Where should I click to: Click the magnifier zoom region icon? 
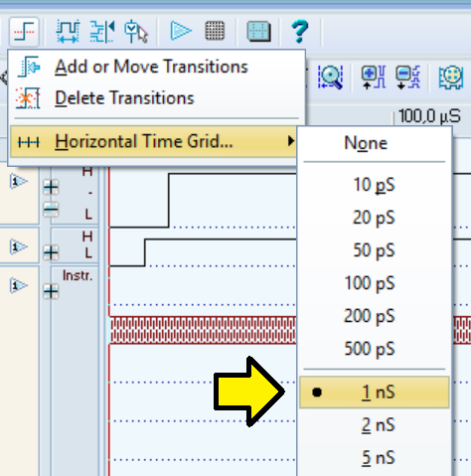pyautogui.click(x=331, y=78)
